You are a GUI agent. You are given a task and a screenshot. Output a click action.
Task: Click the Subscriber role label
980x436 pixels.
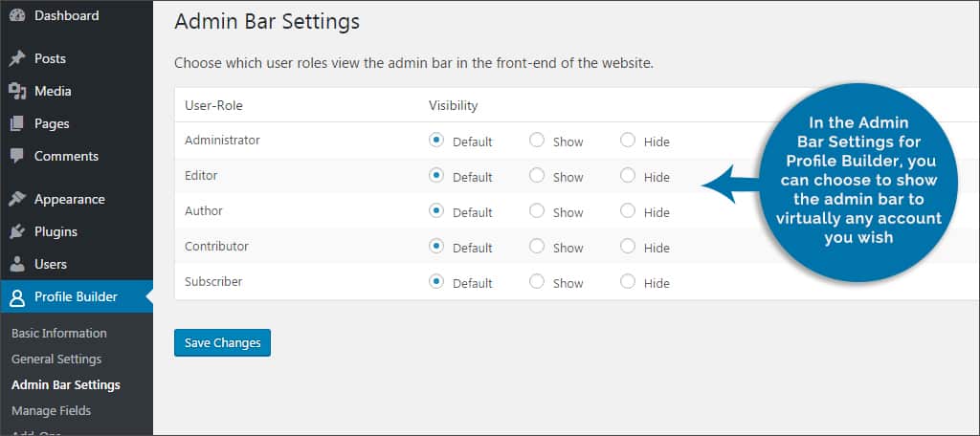click(213, 282)
